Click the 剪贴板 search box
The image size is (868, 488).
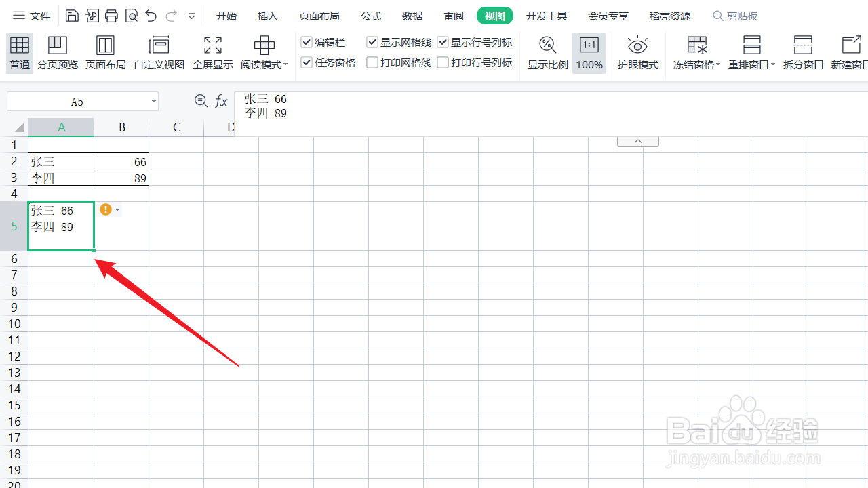click(736, 16)
